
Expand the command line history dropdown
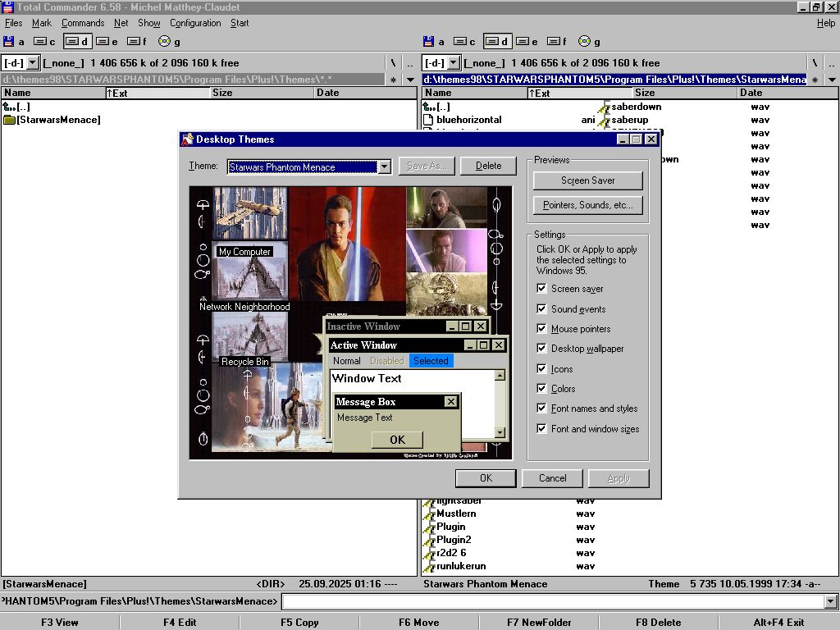[x=830, y=602]
